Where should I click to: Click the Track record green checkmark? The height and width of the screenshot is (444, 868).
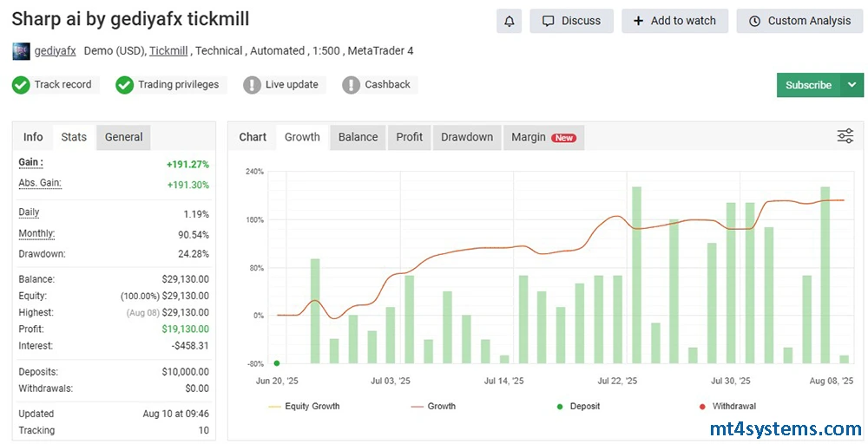pos(21,85)
